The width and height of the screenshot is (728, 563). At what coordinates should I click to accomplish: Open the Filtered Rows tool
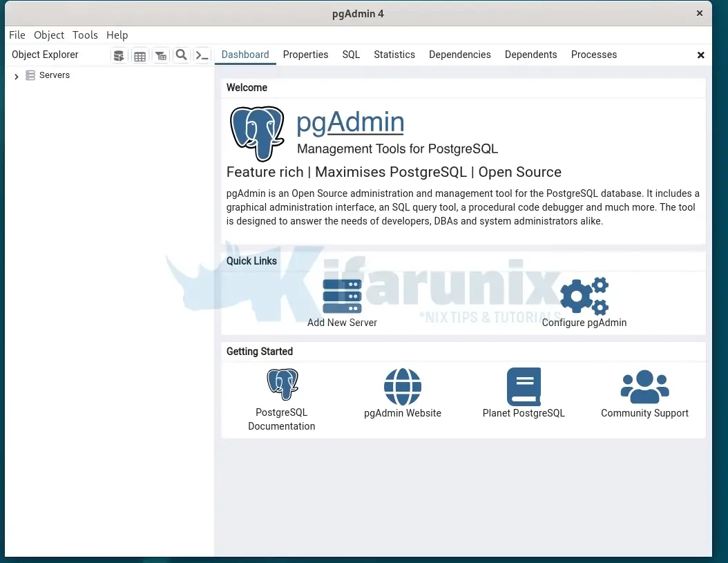(161, 55)
